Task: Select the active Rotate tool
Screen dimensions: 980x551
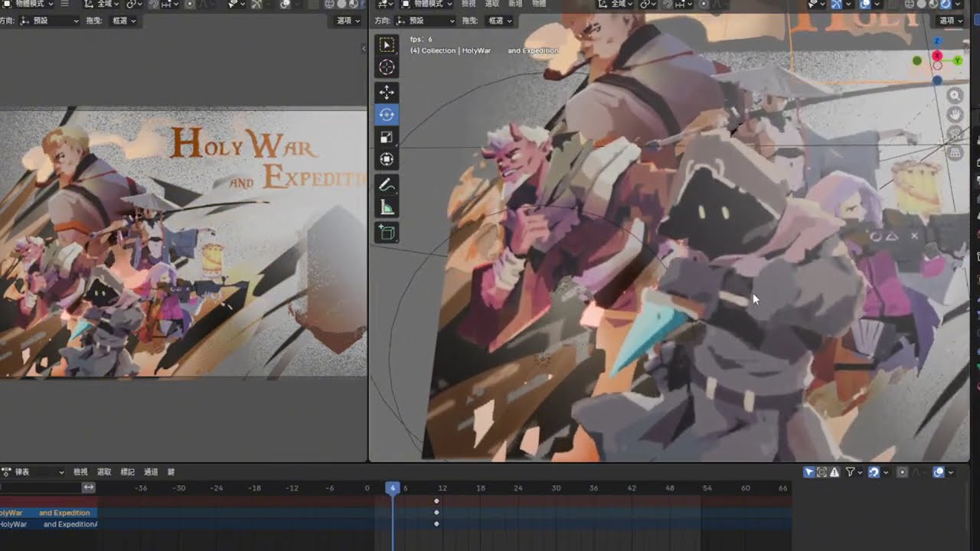Action: (x=387, y=114)
